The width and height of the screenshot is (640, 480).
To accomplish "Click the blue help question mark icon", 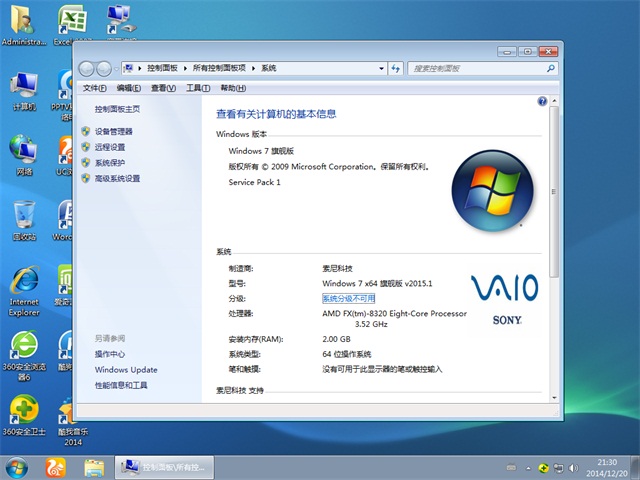I will 541,101.
